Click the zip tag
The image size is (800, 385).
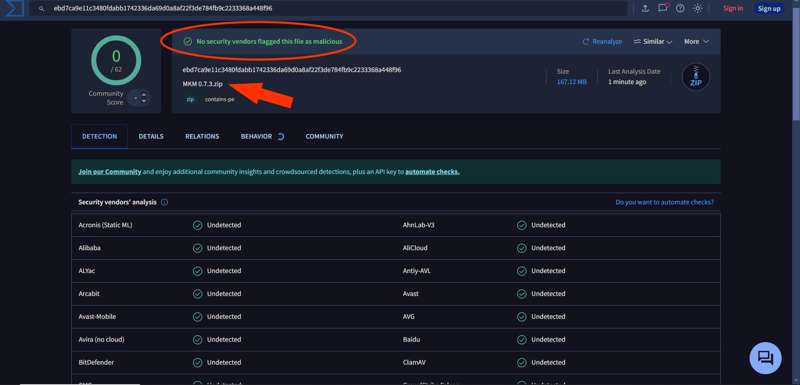(190, 100)
